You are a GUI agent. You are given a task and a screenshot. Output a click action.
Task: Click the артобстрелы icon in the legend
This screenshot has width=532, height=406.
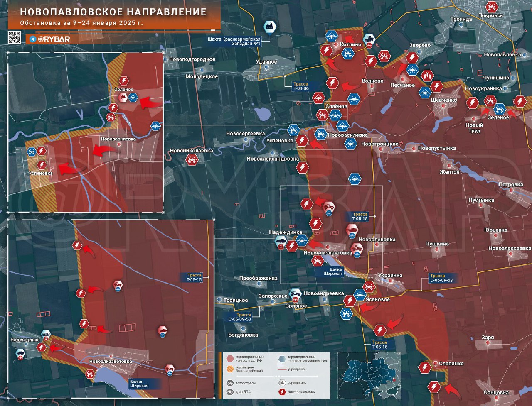(x=230, y=383)
